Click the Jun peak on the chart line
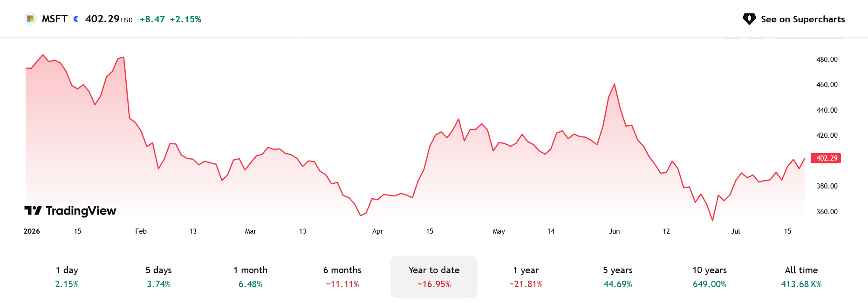The width and height of the screenshot is (868, 303). point(615,84)
